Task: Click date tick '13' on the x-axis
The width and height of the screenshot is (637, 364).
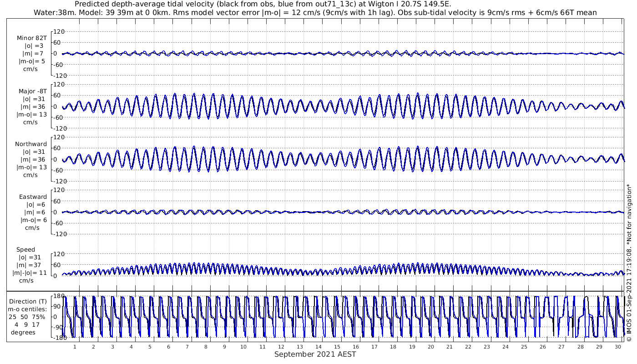Action: [300, 347]
